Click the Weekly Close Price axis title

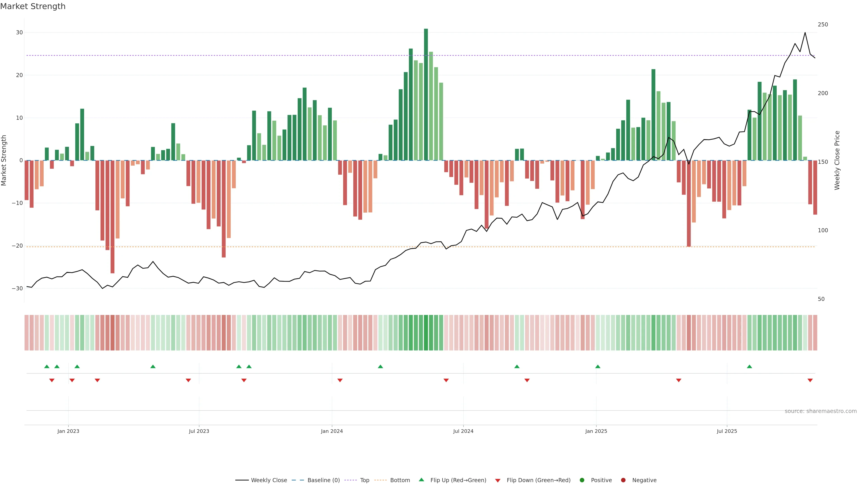click(837, 160)
